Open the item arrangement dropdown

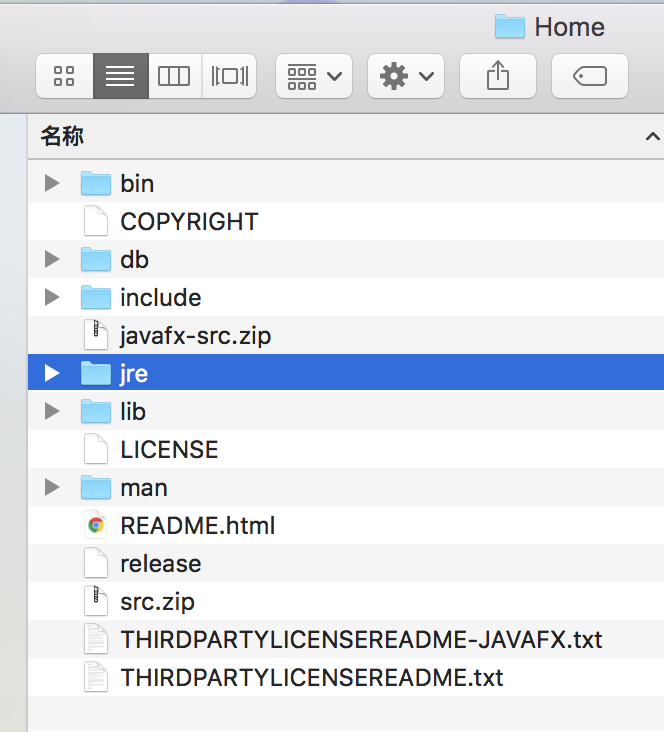pos(314,76)
